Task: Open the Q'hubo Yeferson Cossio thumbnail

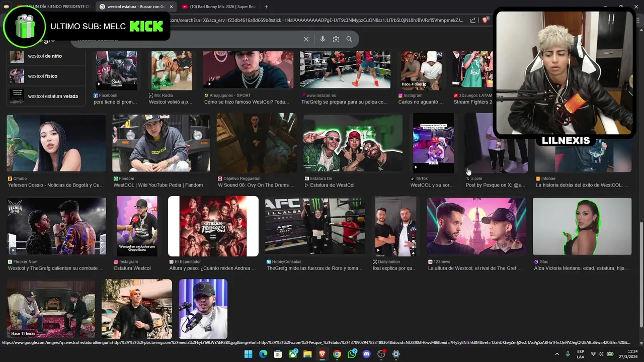Action: tap(56, 143)
